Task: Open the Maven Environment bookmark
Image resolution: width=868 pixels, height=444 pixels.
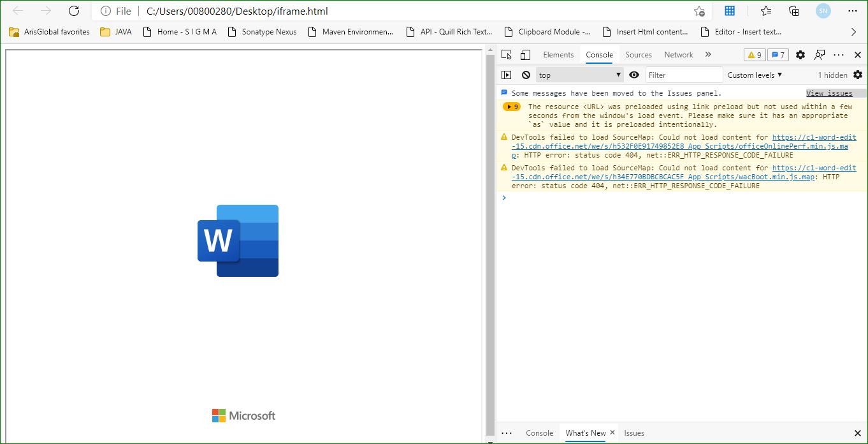Action: (351, 31)
